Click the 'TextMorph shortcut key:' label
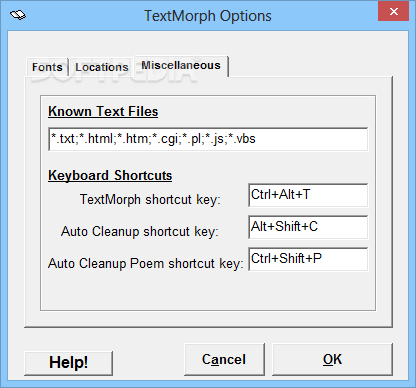This screenshot has width=416, height=388. 150,200
